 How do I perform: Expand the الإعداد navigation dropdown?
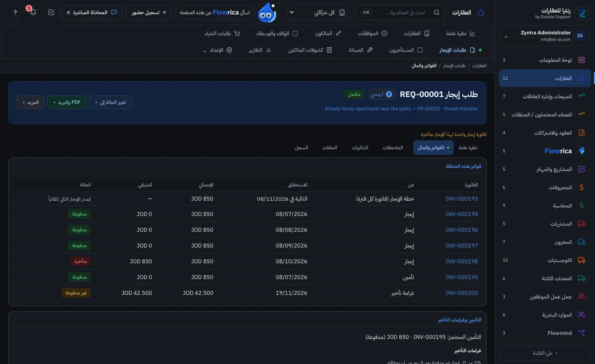(218, 50)
